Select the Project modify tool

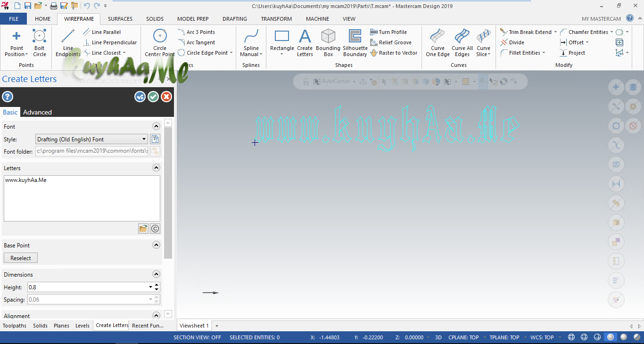pyautogui.click(x=572, y=53)
